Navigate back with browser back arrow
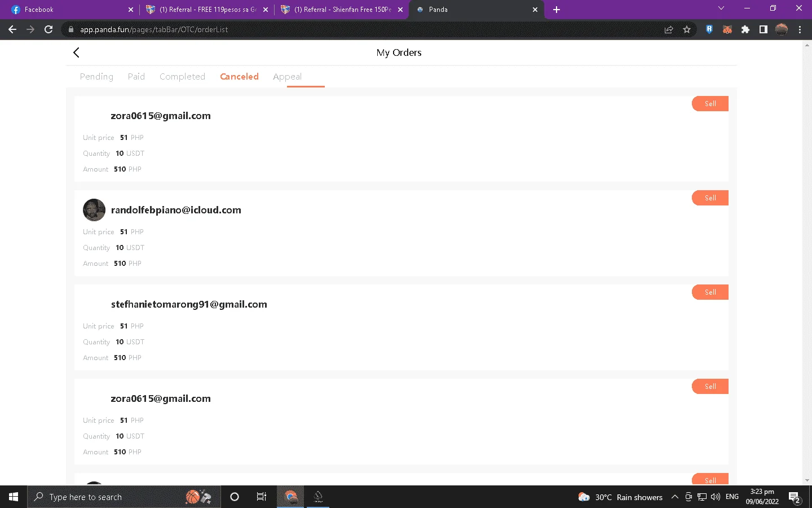The image size is (812, 508). 12,29
